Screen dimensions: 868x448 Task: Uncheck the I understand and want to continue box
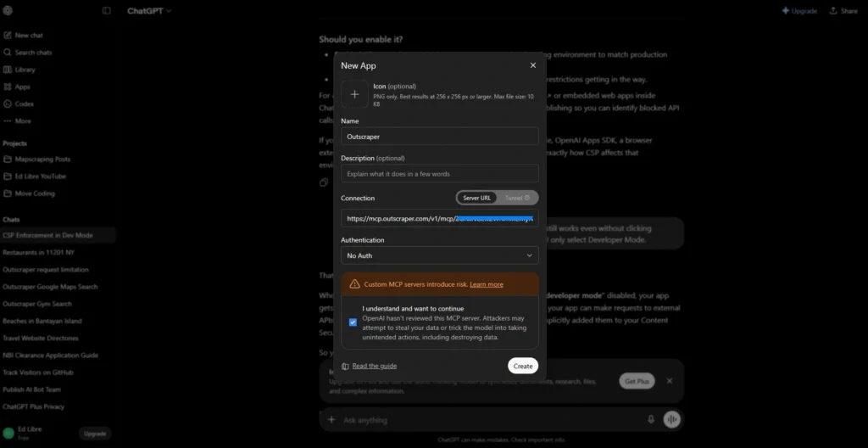click(x=353, y=322)
